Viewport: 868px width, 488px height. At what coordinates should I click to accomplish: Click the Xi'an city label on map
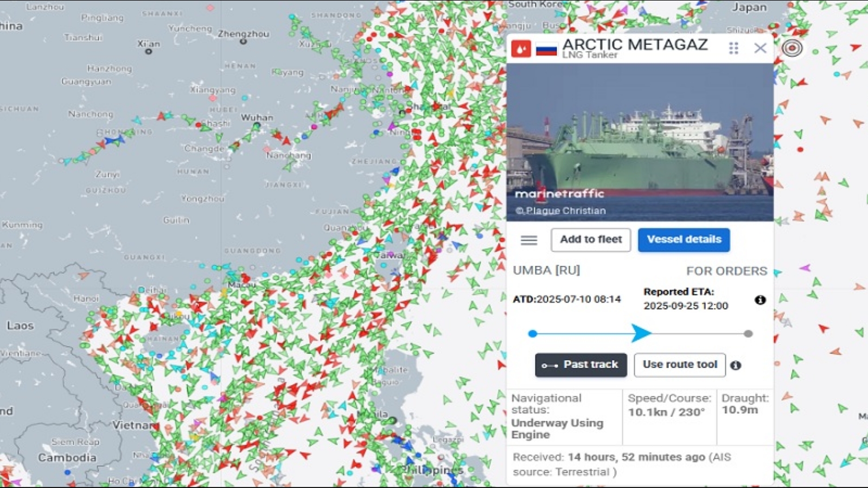pos(149,43)
